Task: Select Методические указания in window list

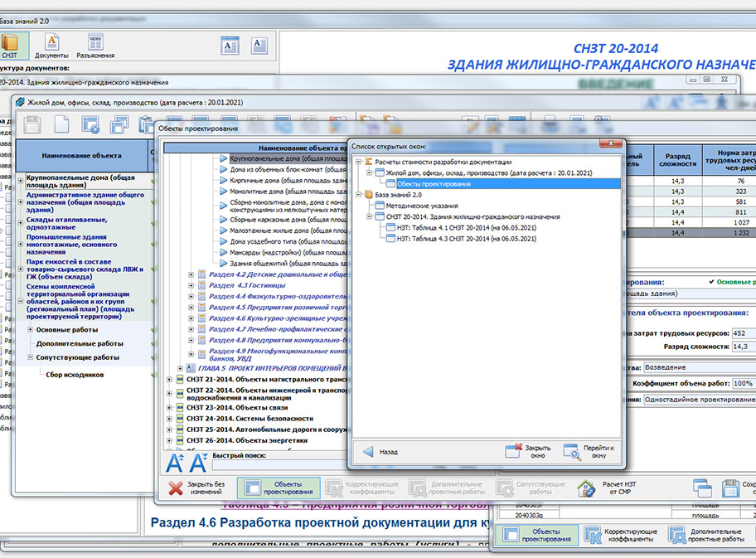Action: pos(421,206)
